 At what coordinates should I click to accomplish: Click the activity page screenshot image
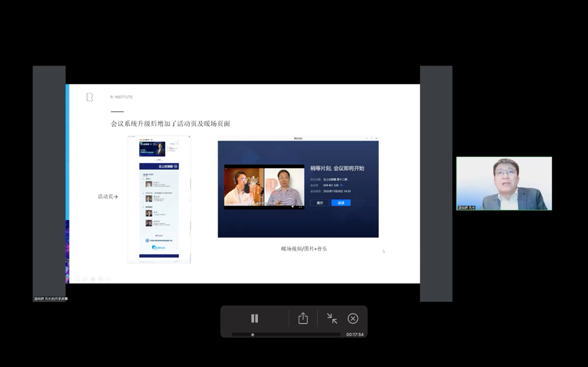click(159, 199)
